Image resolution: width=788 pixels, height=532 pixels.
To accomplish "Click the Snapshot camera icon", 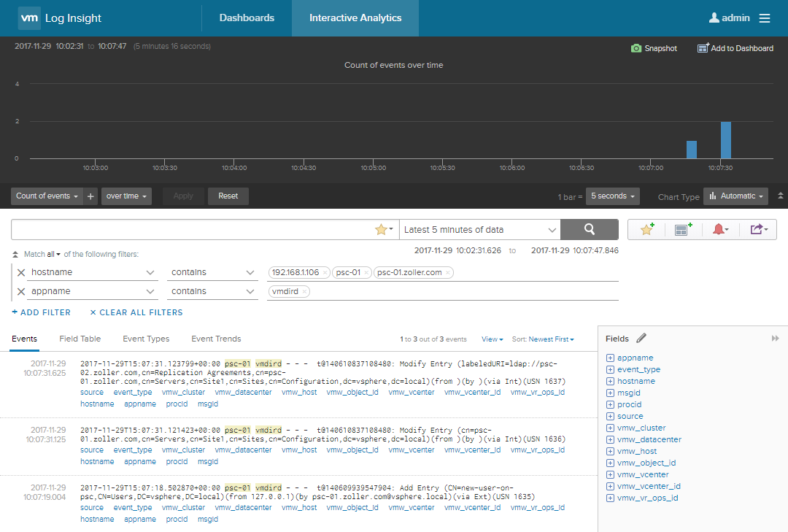I will pyautogui.click(x=636, y=48).
